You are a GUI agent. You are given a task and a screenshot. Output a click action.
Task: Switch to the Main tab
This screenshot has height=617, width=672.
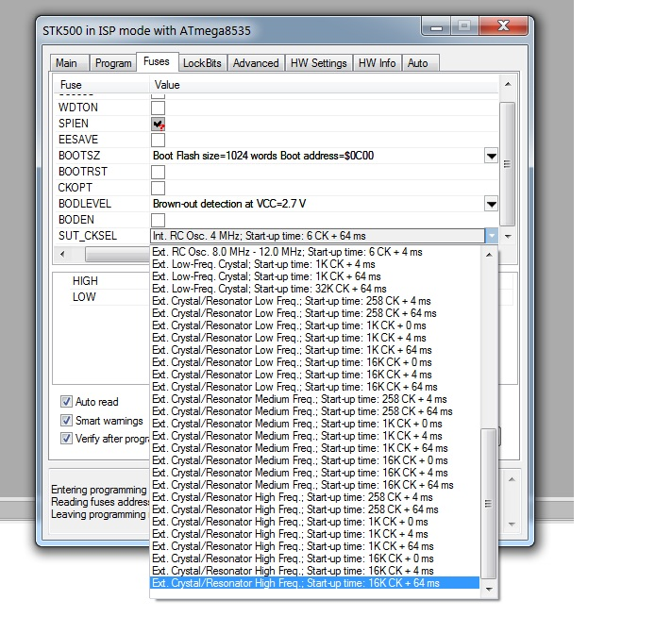coord(69,63)
